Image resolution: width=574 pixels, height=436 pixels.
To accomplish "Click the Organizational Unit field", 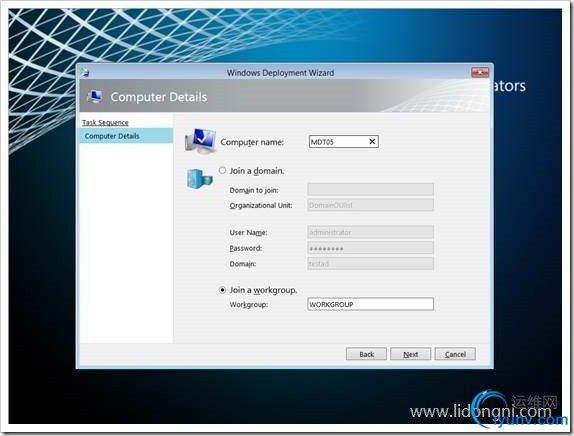I will pos(370,205).
